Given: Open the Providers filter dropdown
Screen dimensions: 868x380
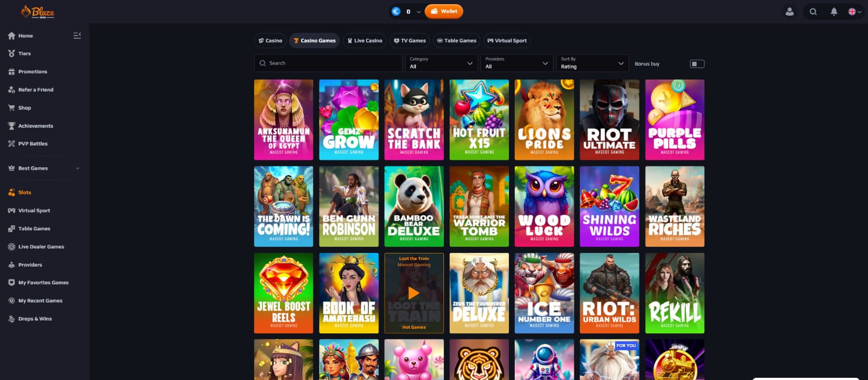Looking at the screenshot, I should (516, 63).
